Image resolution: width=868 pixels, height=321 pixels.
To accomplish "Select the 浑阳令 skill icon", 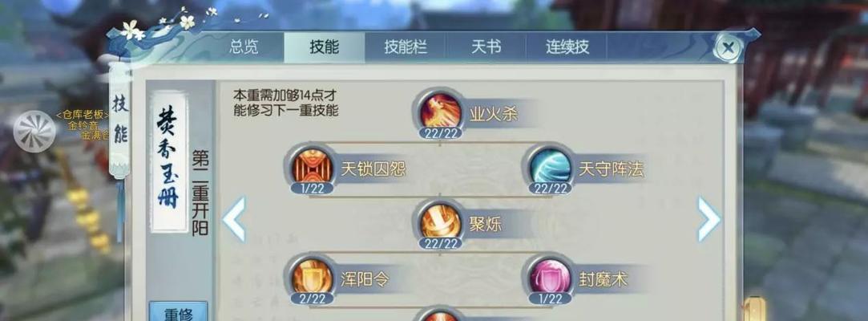I will click(x=311, y=276).
